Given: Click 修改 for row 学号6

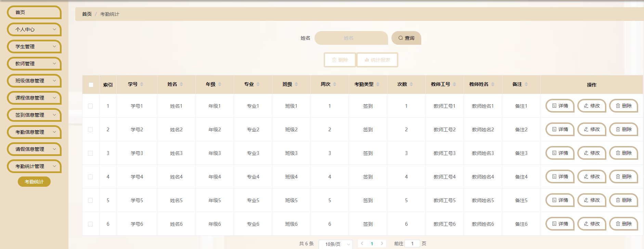Looking at the screenshot, I should coord(592,224).
